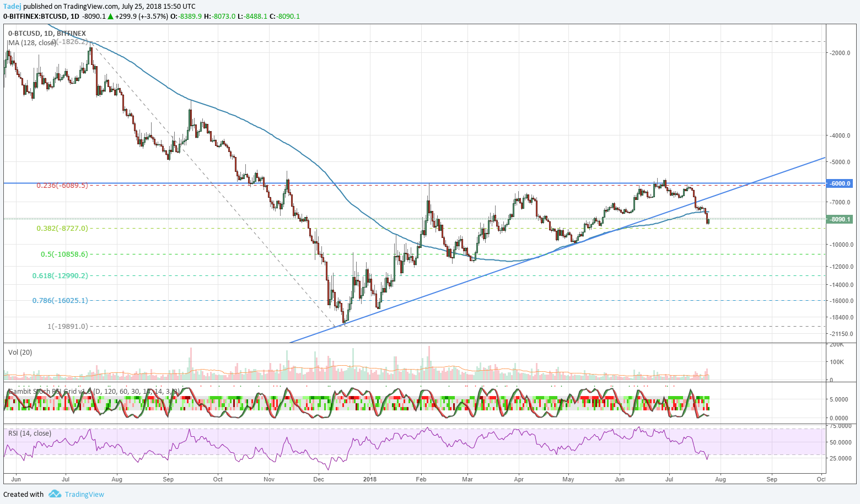
Task: Select the green -8090.1 current price tag
Action: click(840, 219)
